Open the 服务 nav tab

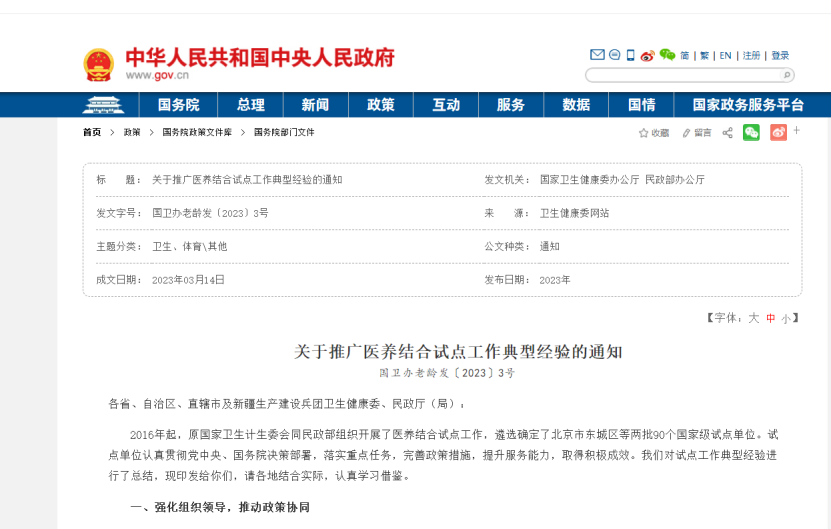pyautogui.click(x=511, y=105)
